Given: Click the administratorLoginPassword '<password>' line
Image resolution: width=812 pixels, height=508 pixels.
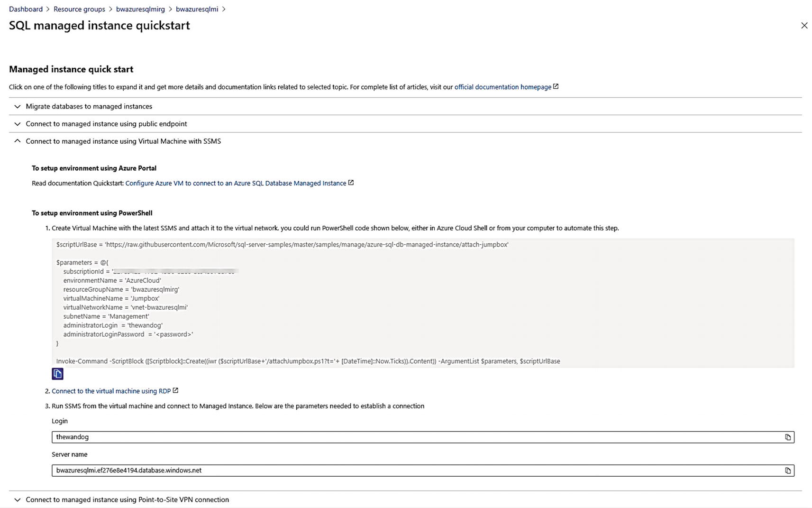Looking at the screenshot, I should click(128, 334).
